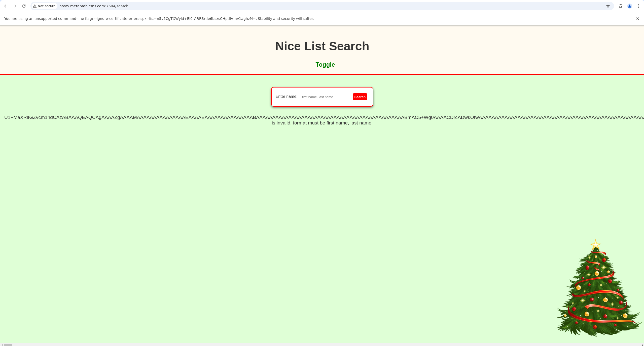Click the red Search button
644x346 pixels.
(x=360, y=97)
